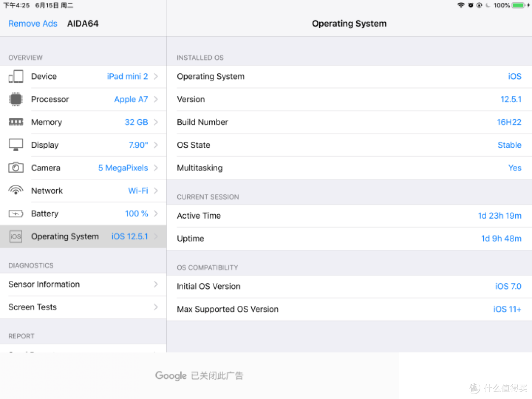Tap the do-not-disturb moon icon

488,5
